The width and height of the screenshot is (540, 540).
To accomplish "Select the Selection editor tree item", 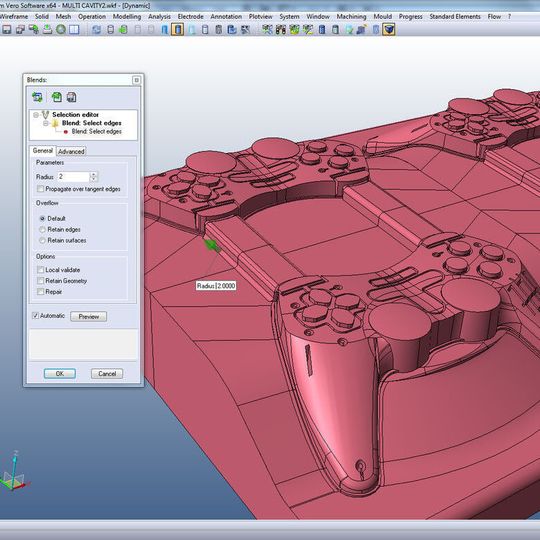I will [75, 114].
